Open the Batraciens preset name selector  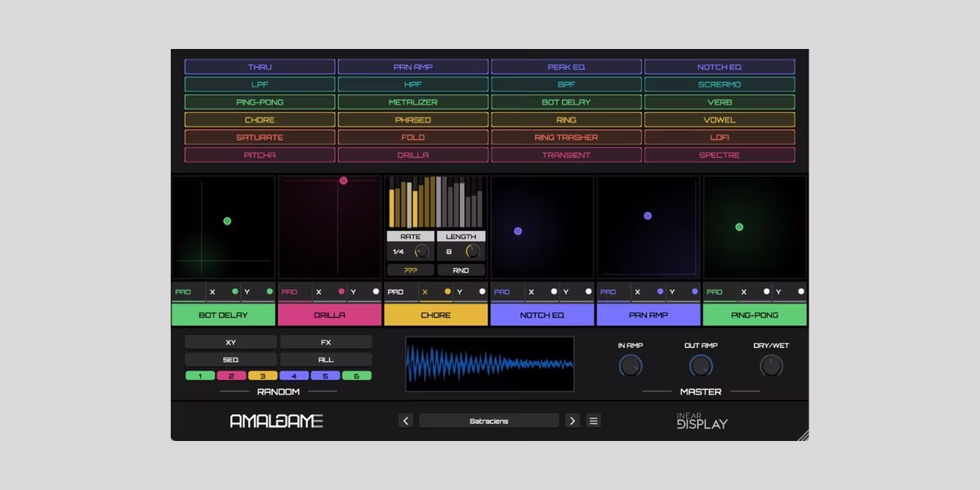[488, 420]
